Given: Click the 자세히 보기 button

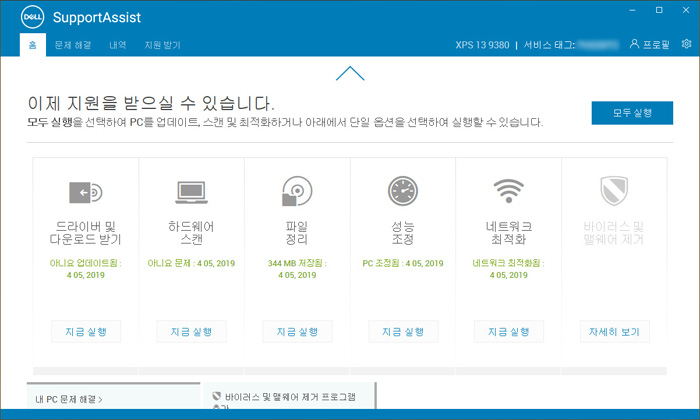Looking at the screenshot, I should point(614,332).
